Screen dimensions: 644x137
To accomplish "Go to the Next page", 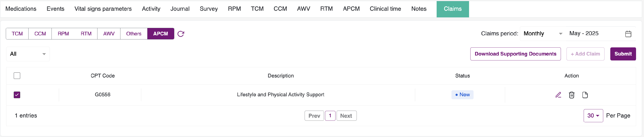I will 346,116.
